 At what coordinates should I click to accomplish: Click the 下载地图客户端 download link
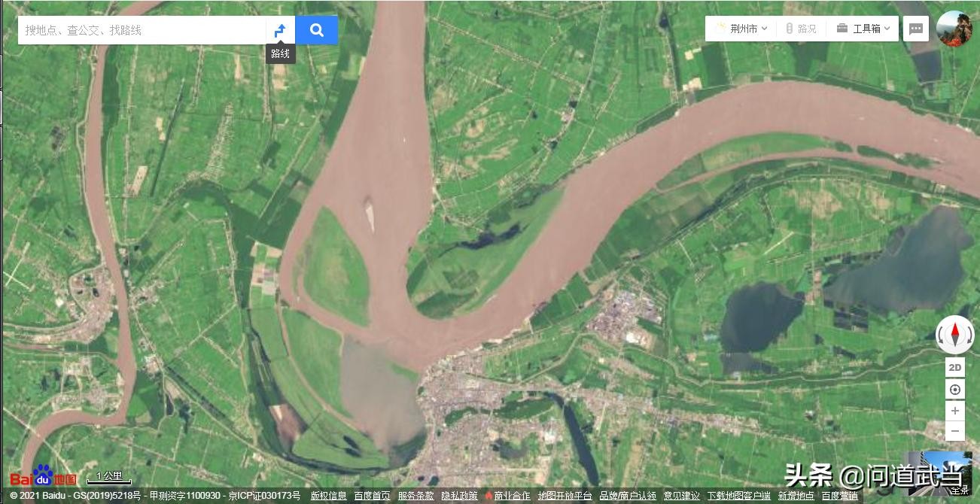click(x=738, y=496)
